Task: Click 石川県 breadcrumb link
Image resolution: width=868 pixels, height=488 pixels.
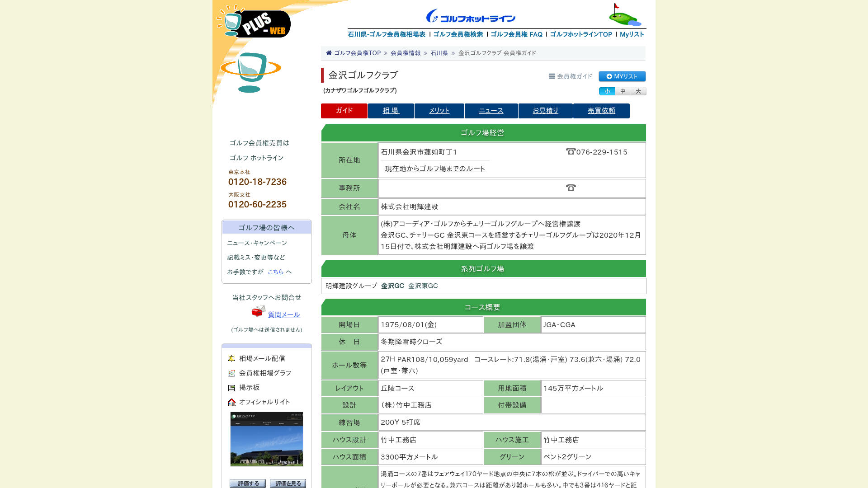Action: tap(439, 53)
